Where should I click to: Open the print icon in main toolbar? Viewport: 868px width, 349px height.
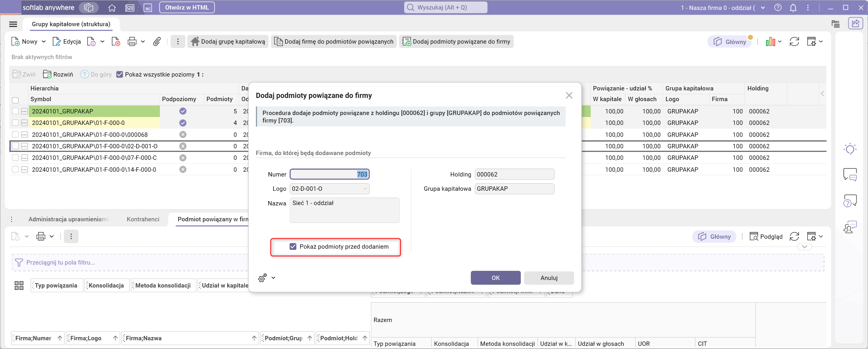coord(132,42)
